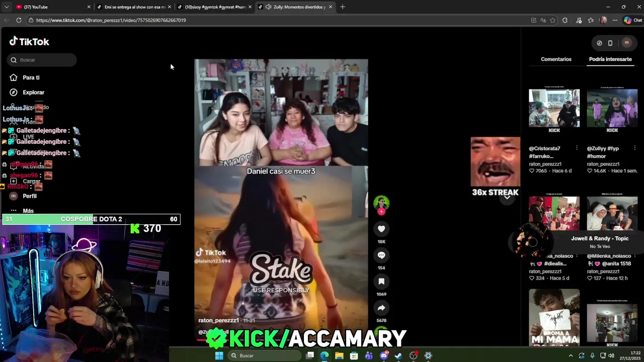
Task: Open options for the @Cristorata7 video
Action: tap(577, 148)
